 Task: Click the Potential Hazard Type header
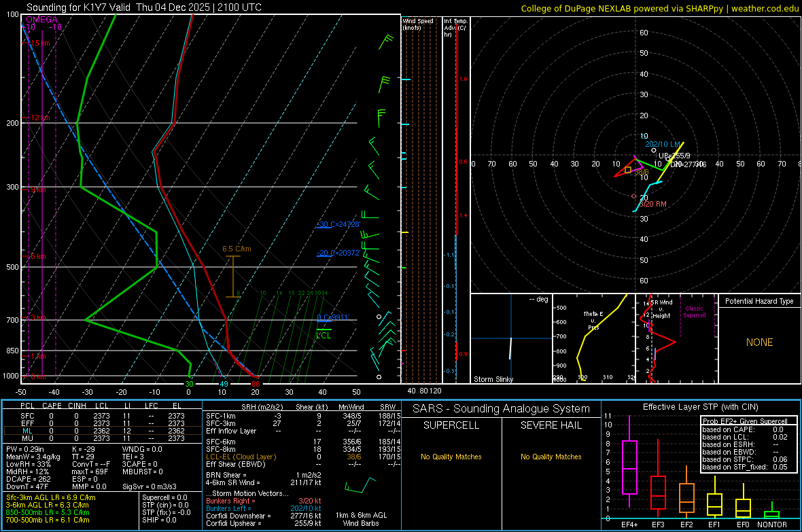pos(760,301)
